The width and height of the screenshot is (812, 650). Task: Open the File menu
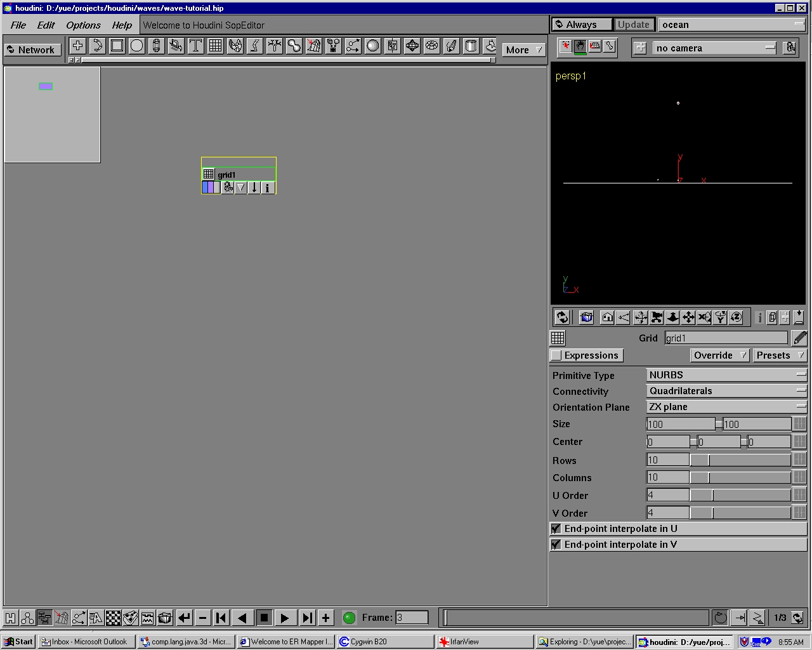[x=17, y=25]
